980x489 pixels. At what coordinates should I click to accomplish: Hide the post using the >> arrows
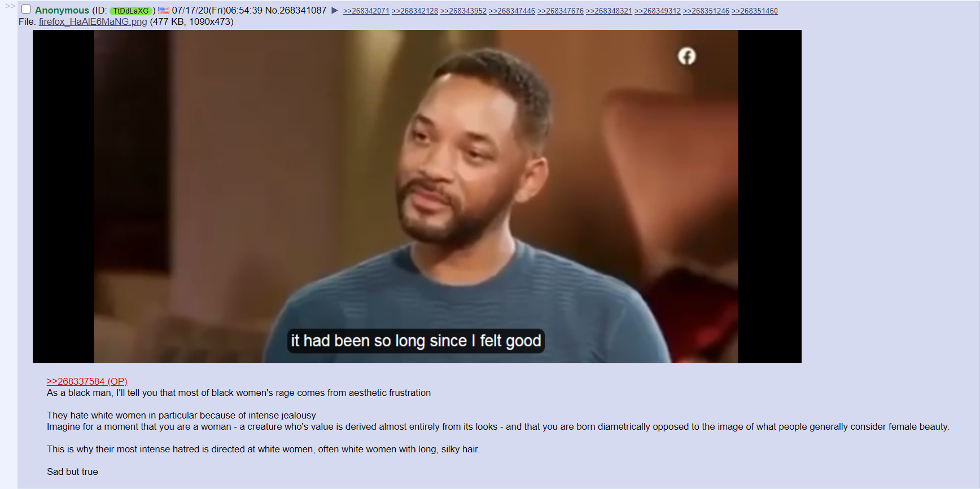pyautogui.click(x=10, y=6)
